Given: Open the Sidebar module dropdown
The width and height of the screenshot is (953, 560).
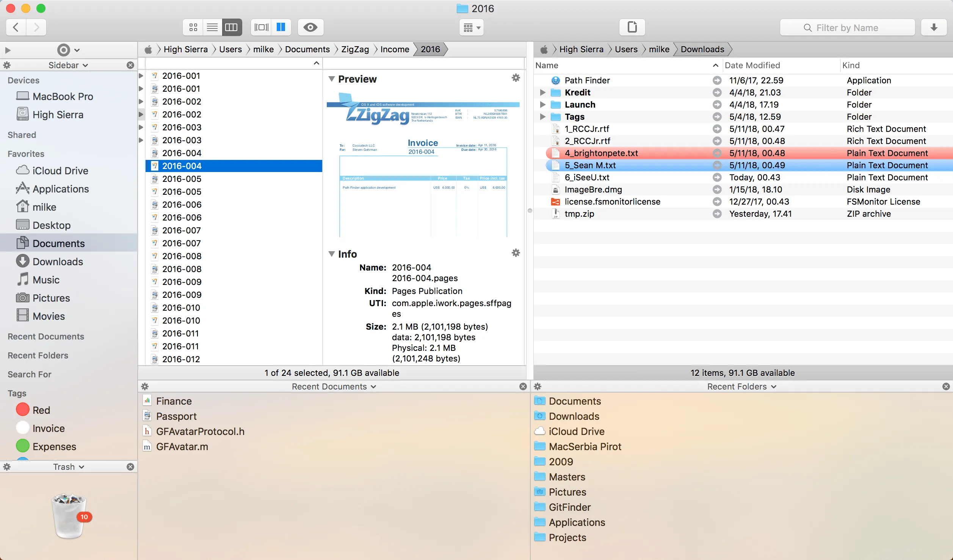Looking at the screenshot, I should point(68,65).
